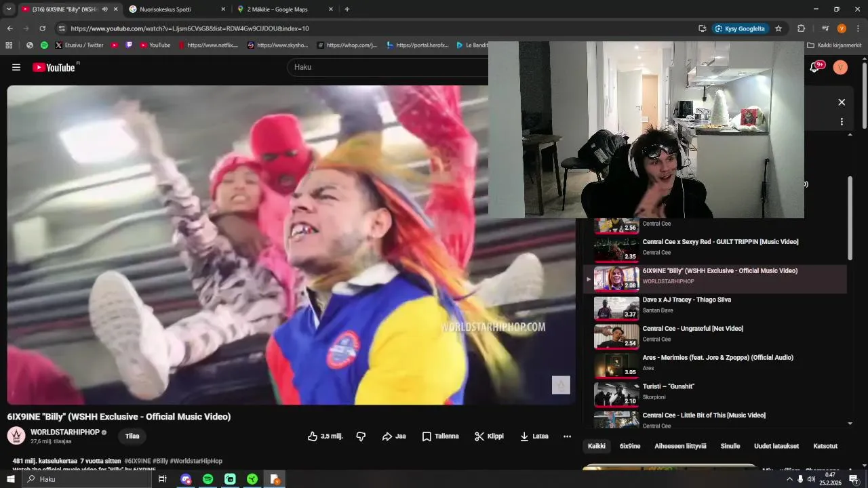Create a clip with Klippi
The width and height of the screenshot is (868, 488).
(489, 436)
